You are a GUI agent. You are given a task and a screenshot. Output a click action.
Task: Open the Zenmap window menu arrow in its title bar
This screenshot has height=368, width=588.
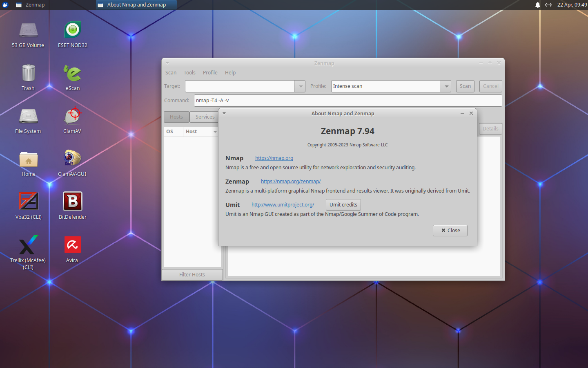[167, 63]
